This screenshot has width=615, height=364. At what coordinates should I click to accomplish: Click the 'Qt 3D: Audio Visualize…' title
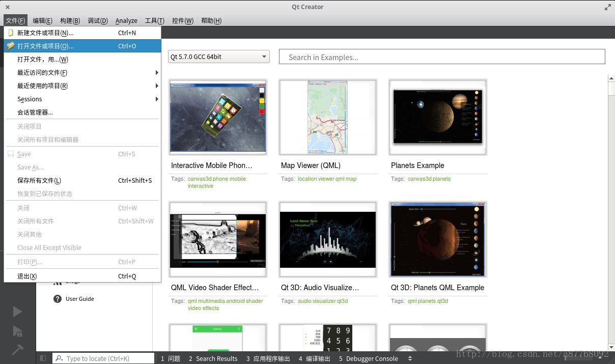[x=320, y=288]
